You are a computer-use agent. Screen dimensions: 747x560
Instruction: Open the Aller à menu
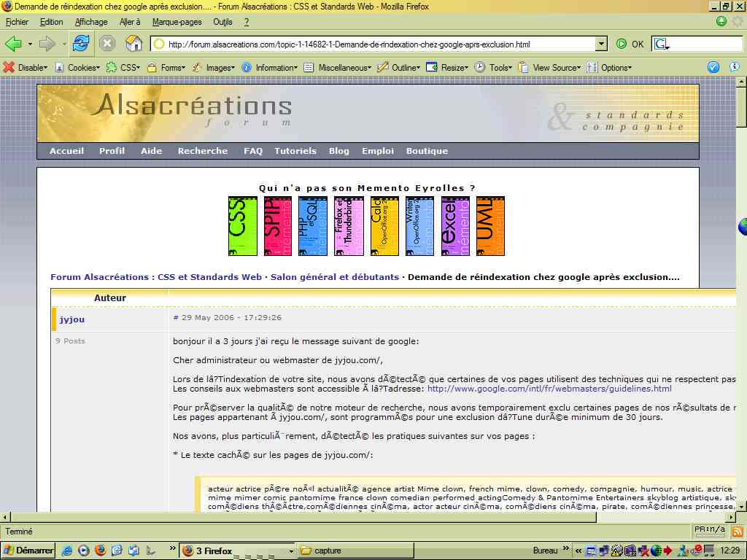pos(130,22)
